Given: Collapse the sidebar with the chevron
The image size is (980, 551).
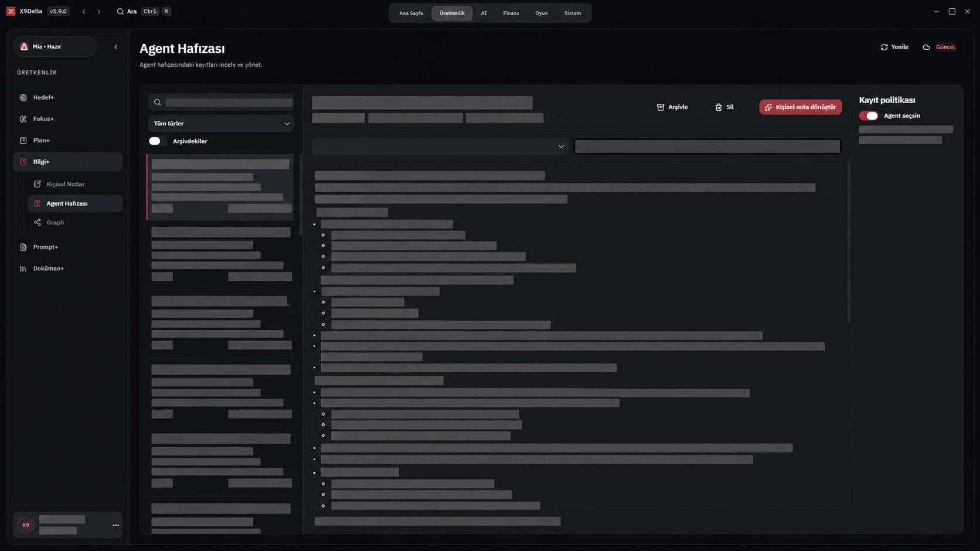Looking at the screenshot, I should click(115, 47).
